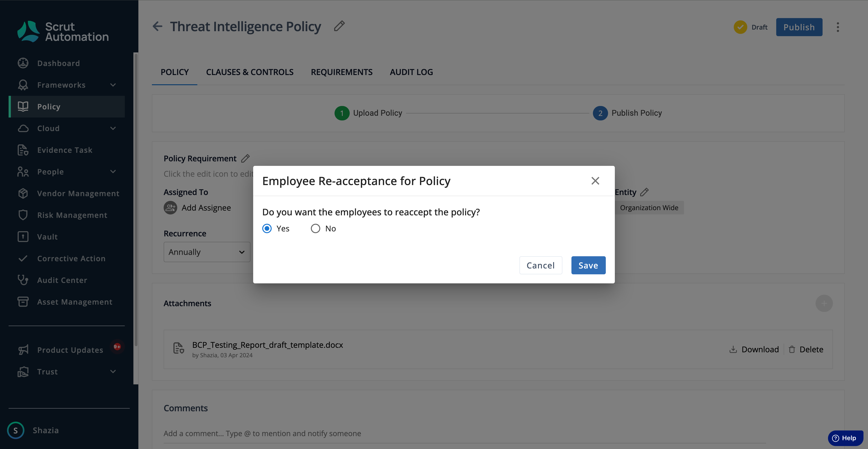Viewport: 868px width, 449px height.
Task: Click the Product Updates megaphone icon
Action: pos(23,350)
